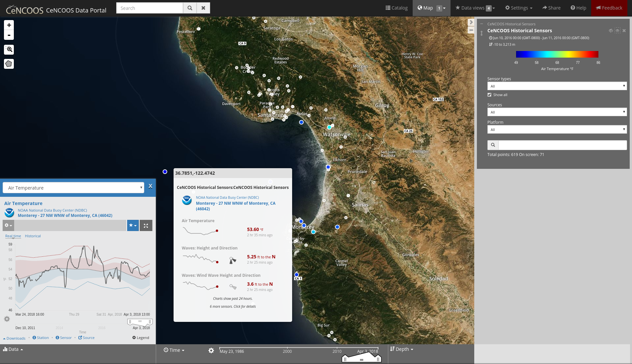The height and width of the screenshot is (364, 632).
Task: Click the timeline gear settings icon
Action: (x=211, y=351)
